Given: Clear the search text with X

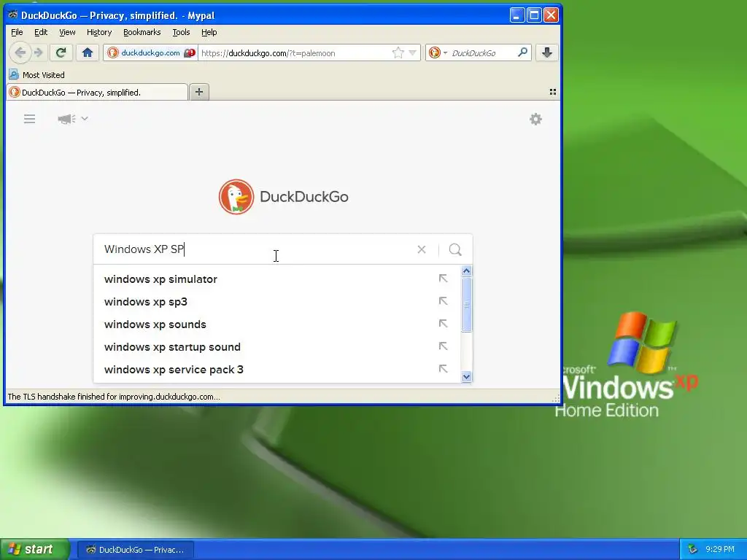Looking at the screenshot, I should pos(422,249).
